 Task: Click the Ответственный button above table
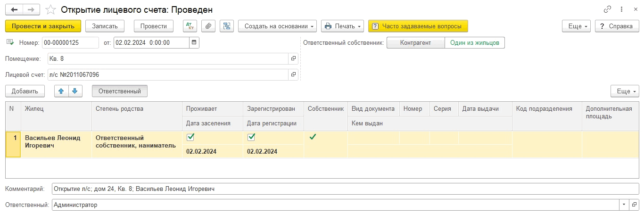[x=120, y=91]
